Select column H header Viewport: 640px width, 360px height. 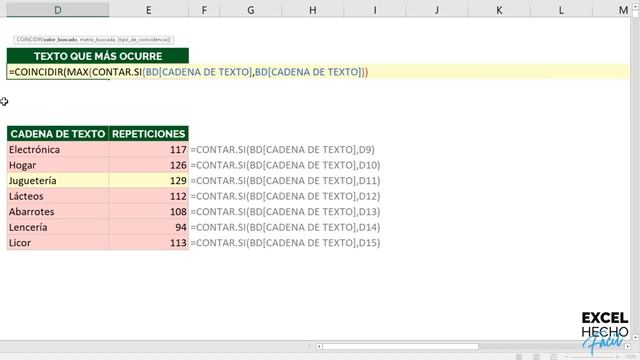(x=313, y=10)
